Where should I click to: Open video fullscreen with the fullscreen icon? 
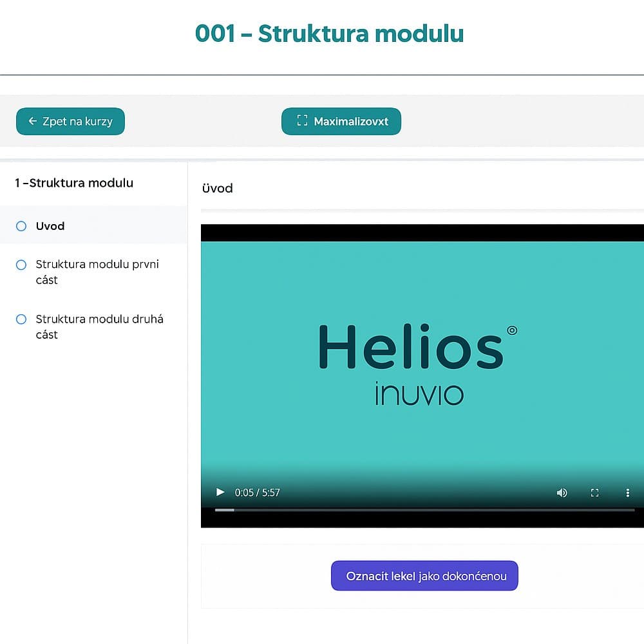[x=594, y=493]
